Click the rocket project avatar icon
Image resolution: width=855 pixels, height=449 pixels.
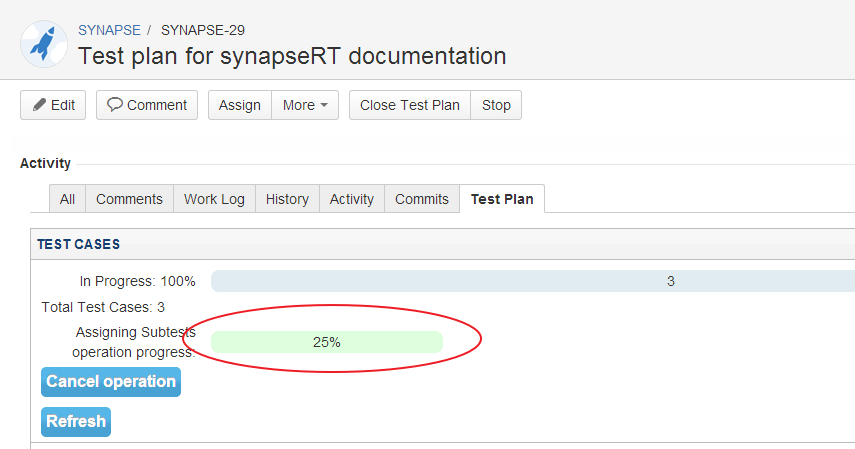click(x=44, y=44)
